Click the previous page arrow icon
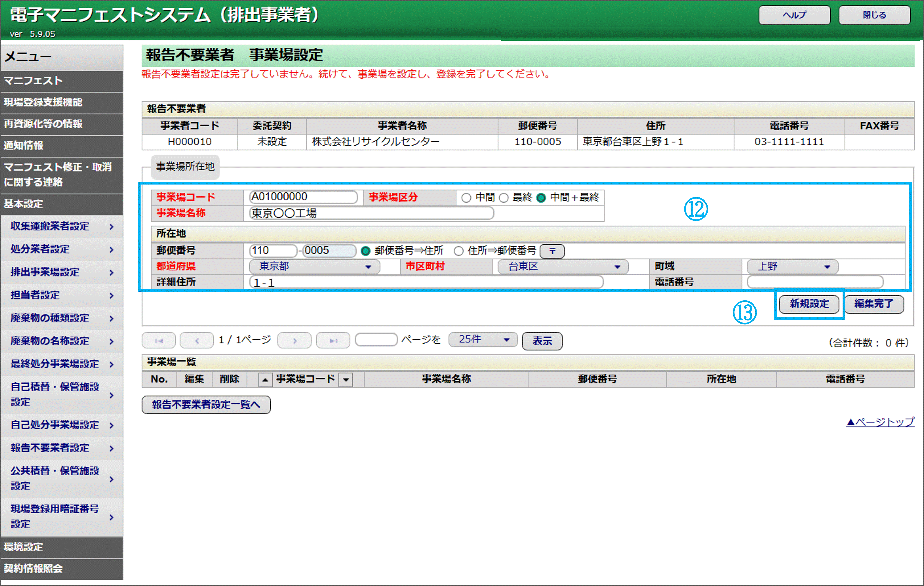 [x=197, y=341]
